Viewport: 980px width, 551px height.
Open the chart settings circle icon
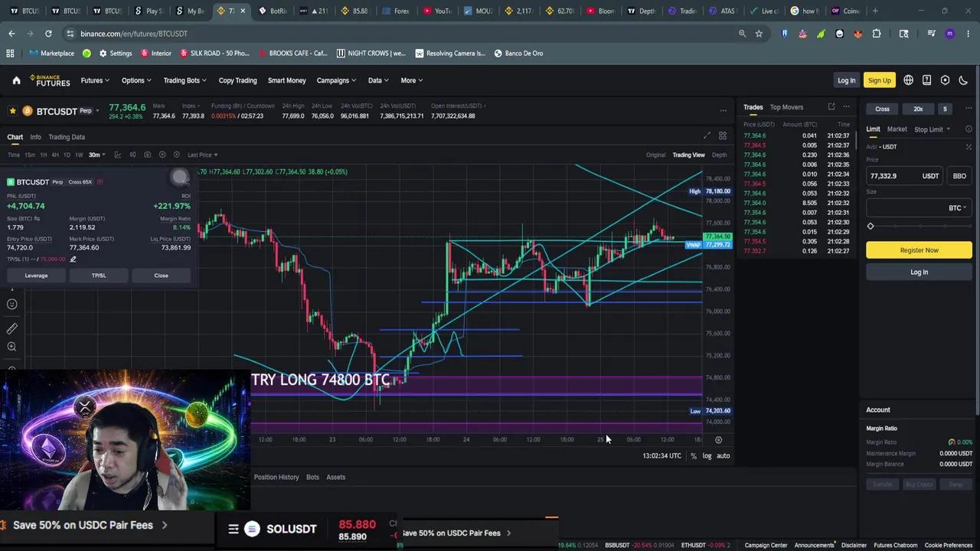click(176, 155)
